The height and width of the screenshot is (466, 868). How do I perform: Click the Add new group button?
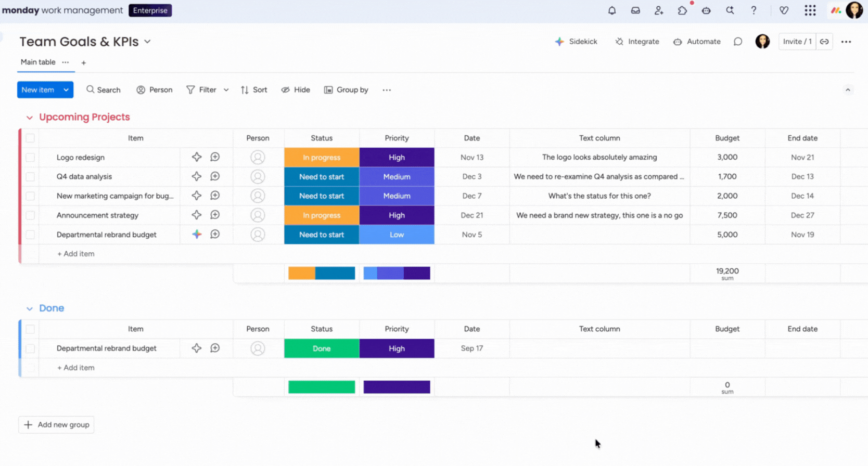56,424
